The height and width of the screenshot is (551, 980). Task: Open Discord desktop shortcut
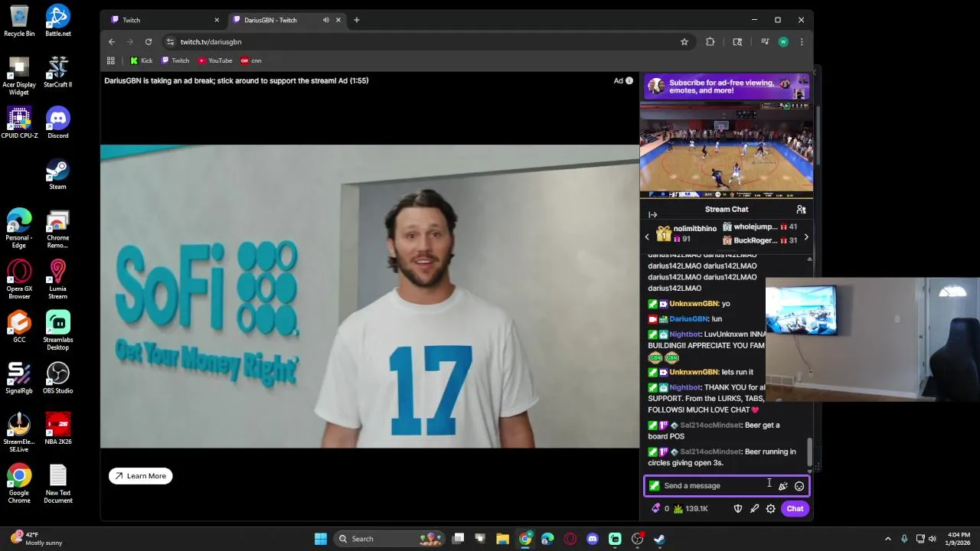click(x=58, y=122)
